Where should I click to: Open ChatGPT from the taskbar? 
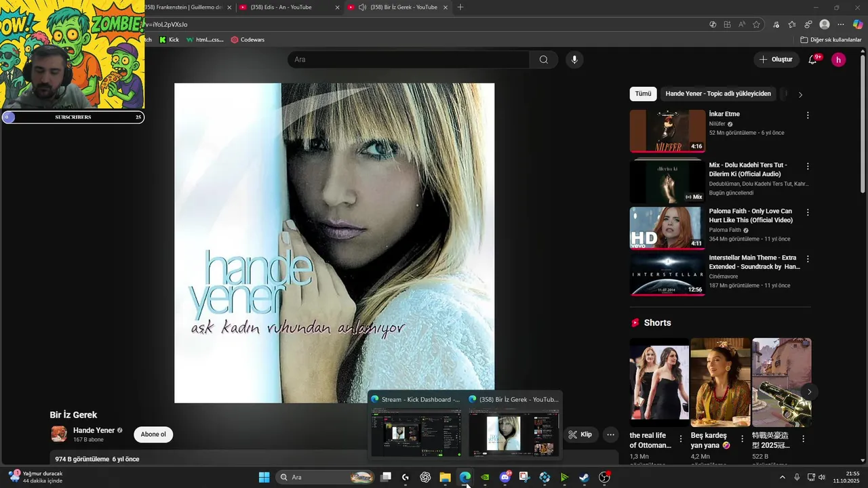pyautogui.click(x=425, y=477)
